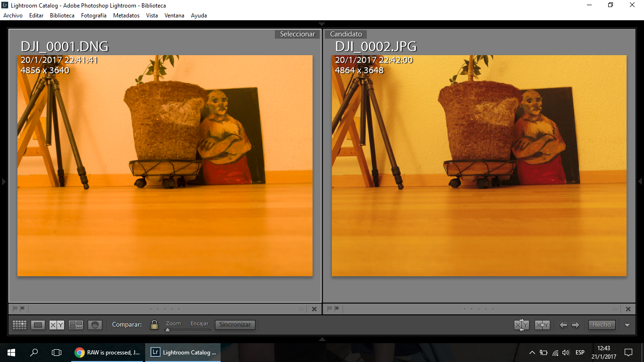Set star rating for DJI_0001.DNG
Screen dimensions: 644x362
click(x=165, y=309)
